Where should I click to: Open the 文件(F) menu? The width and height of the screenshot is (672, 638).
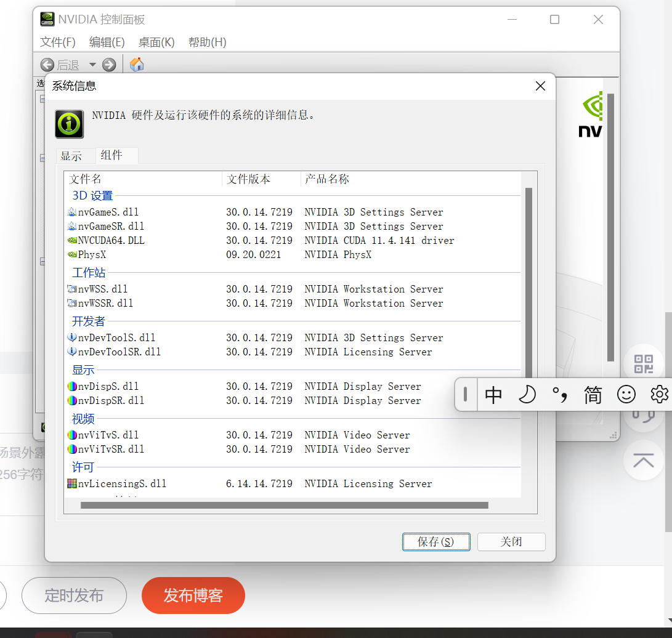(58, 42)
